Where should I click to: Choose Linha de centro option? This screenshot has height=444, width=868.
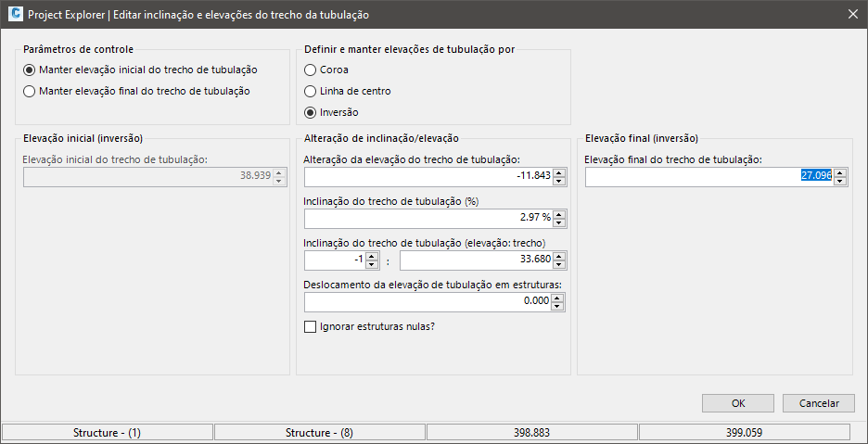tap(311, 91)
